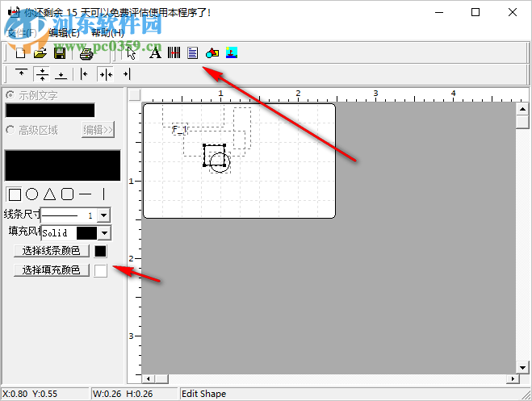Center objects horizontally icon
532x401 pixels.
(x=106, y=74)
